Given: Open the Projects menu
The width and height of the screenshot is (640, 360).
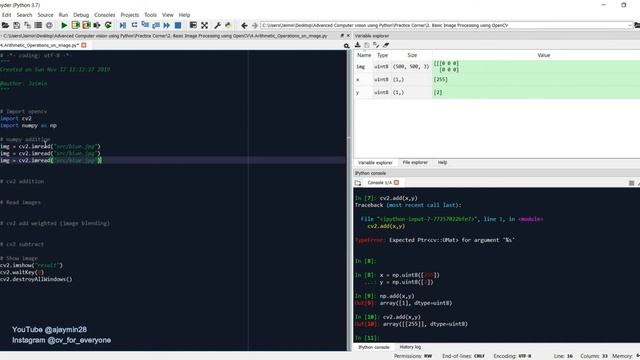Looking at the screenshot, I should click(130, 15).
